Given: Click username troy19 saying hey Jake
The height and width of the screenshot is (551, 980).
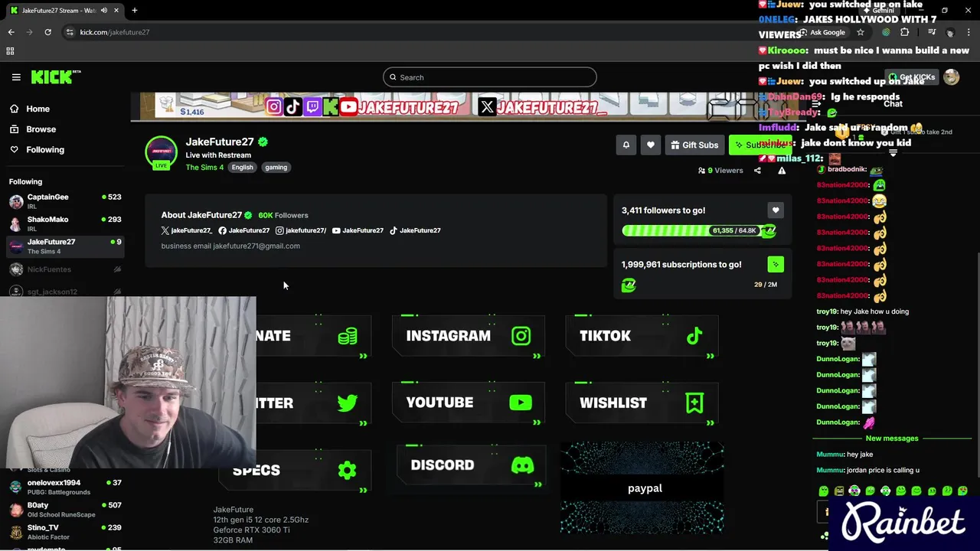Looking at the screenshot, I should click(827, 311).
